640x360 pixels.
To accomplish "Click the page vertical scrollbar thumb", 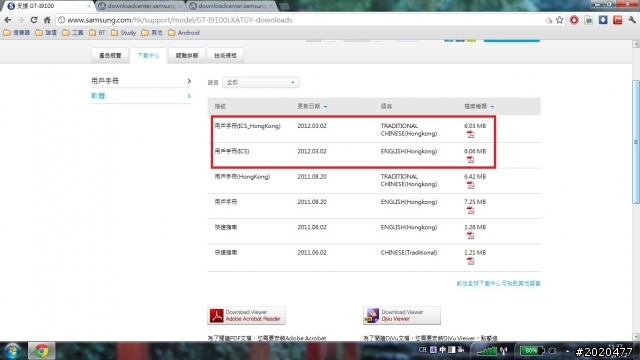I will coord(636,142).
